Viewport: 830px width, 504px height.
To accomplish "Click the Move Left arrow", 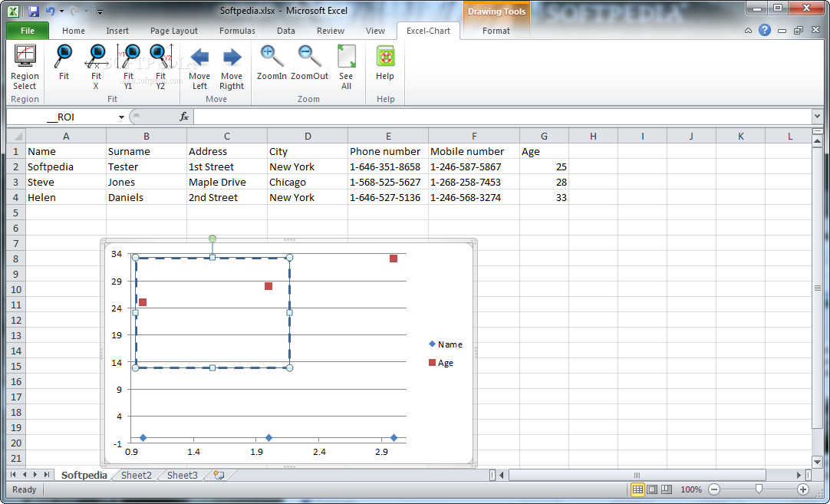I will pyautogui.click(x=199, y=68).
